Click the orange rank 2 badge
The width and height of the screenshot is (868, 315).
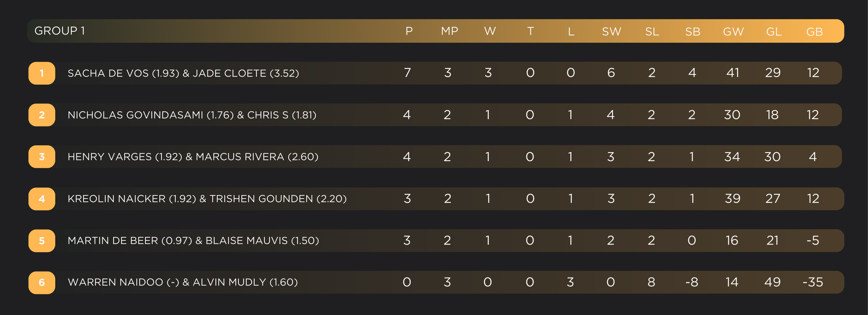(x=42, y=115)
